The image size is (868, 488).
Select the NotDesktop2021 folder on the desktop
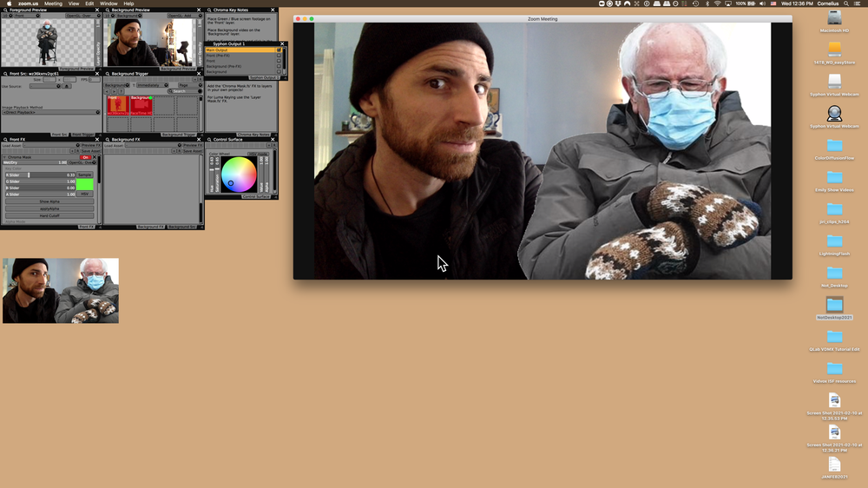point(834,305)
